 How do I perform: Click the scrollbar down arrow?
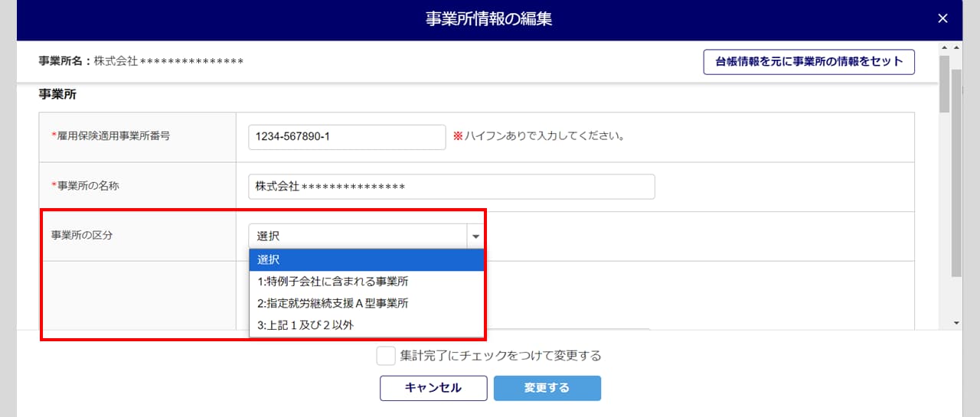tap(955, 323)
